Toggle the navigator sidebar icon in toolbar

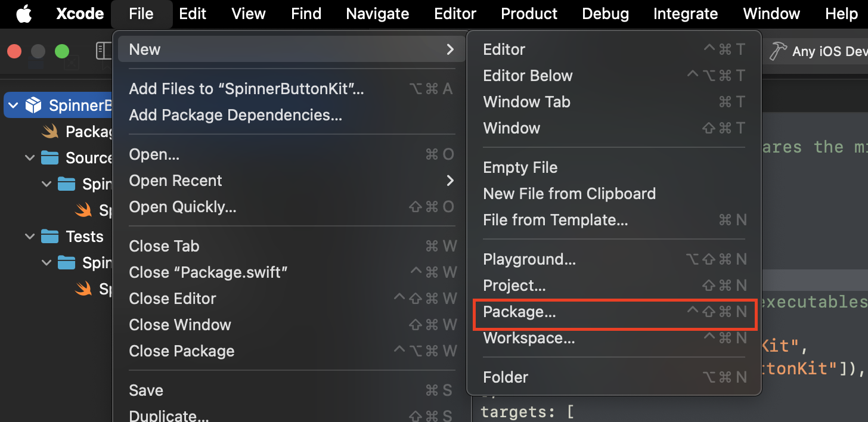104,51
